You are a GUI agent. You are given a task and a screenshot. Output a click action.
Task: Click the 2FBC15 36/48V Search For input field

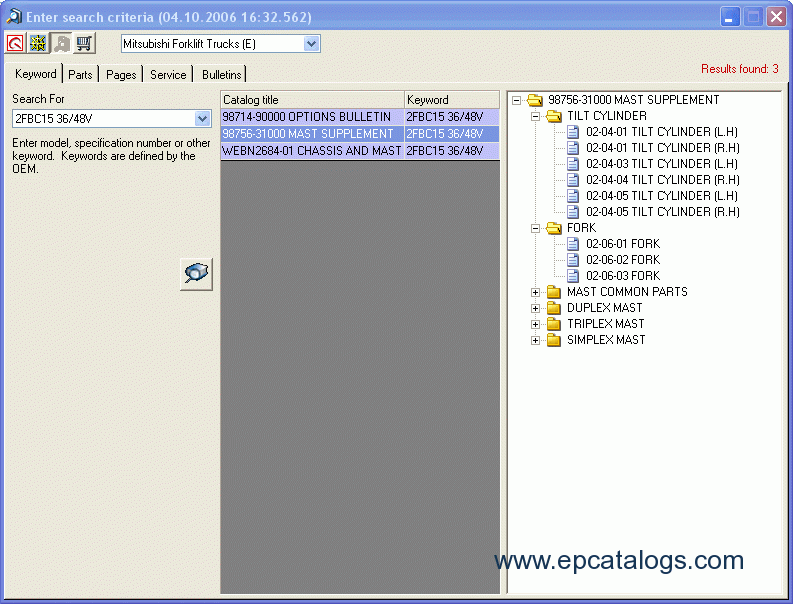coord(103,119)
